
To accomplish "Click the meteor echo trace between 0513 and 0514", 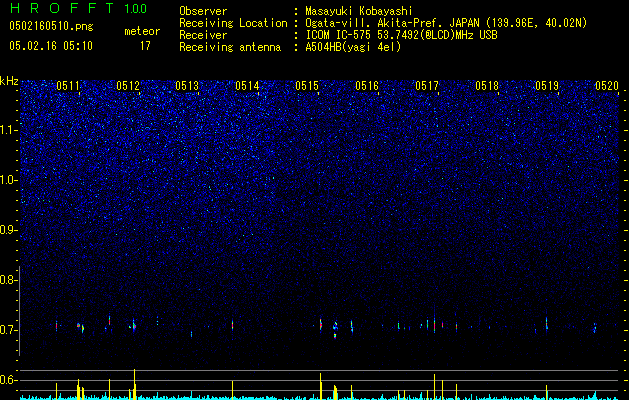I will 232,325.
